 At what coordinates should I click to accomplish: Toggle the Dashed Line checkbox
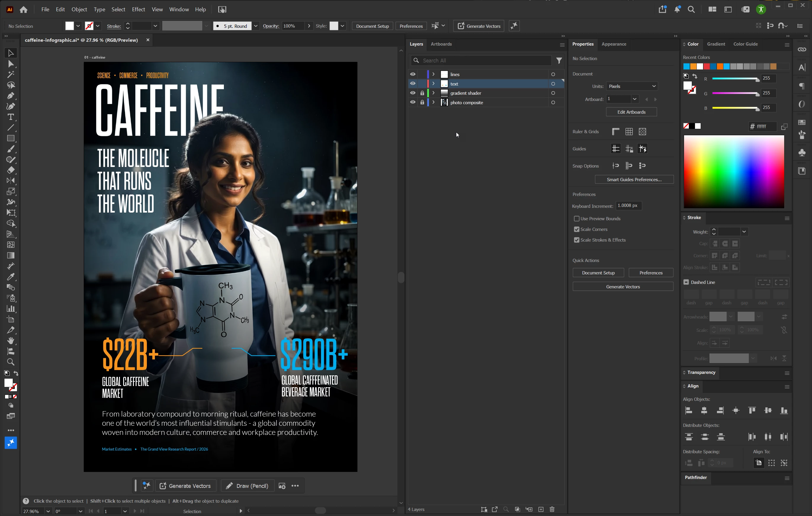click(686, 282)
